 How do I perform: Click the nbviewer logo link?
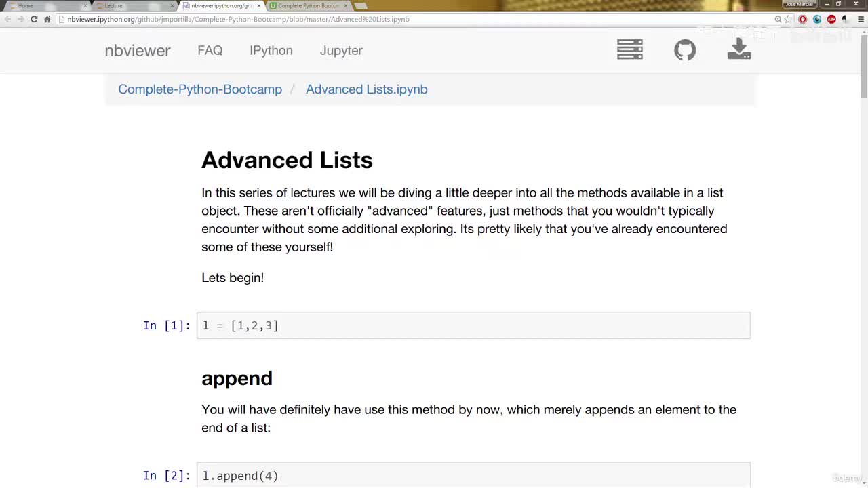[x=138, y=50]
